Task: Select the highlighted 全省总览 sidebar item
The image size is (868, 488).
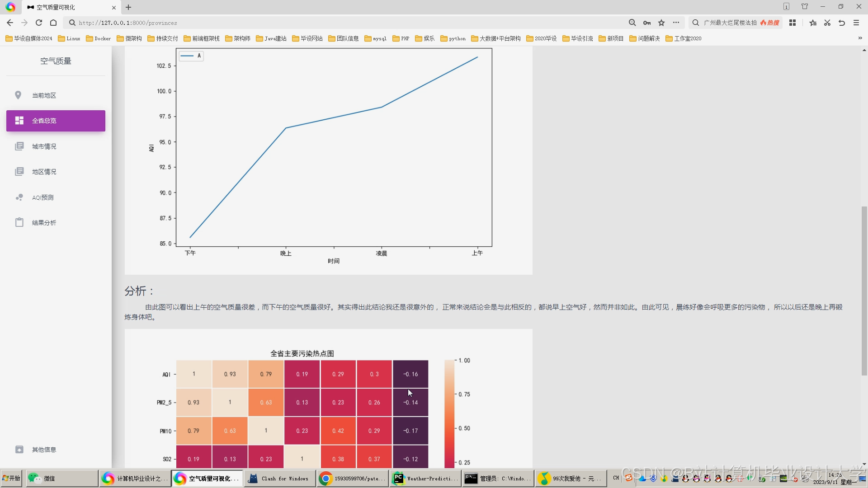Action: [x=56, y=121]
